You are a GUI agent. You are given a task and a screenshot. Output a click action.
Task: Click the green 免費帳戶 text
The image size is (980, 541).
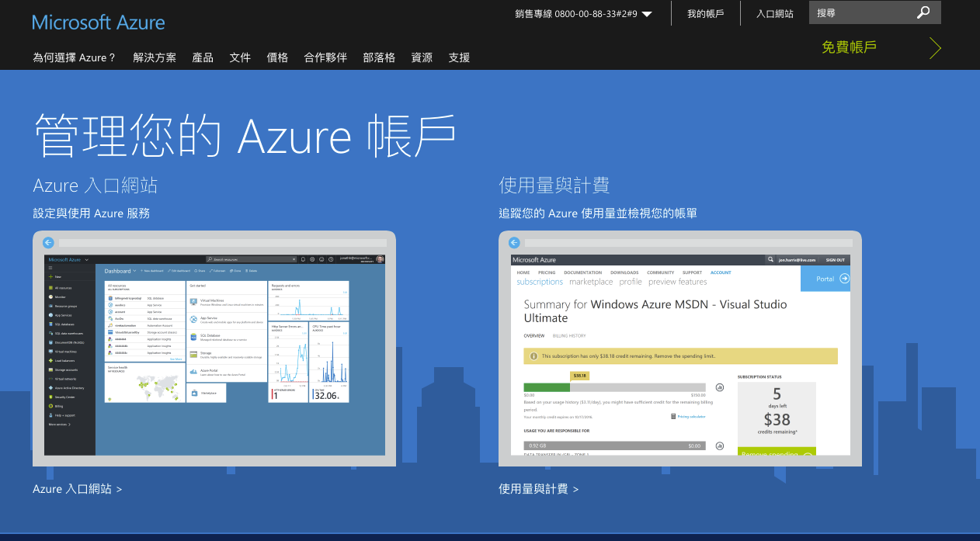point(849,47)
